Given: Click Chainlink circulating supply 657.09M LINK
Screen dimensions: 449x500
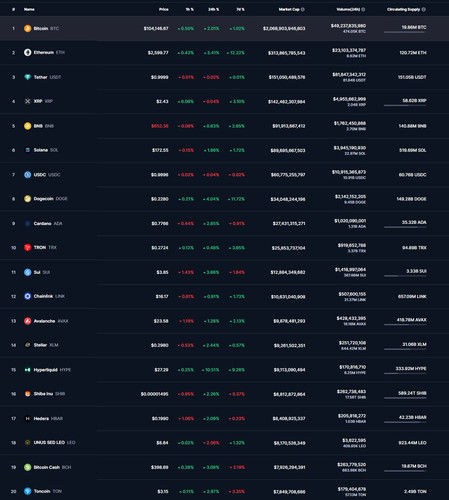Looking at the screenshot, I should point(412,296).
